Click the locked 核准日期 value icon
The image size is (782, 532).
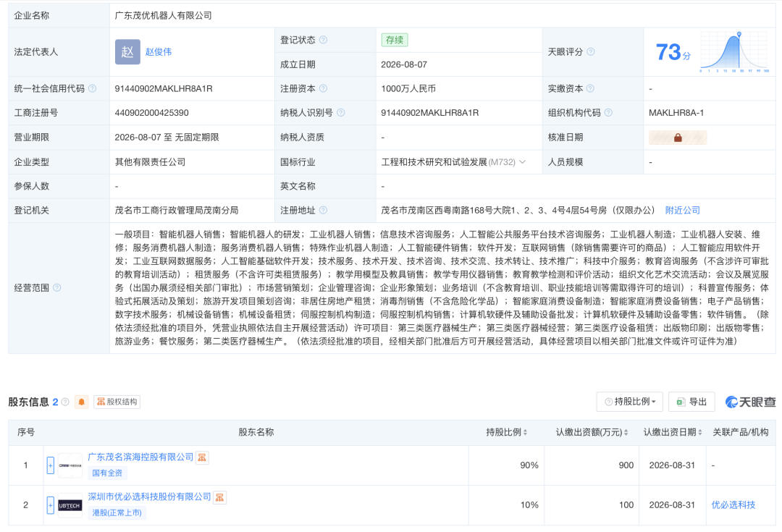(x=678, y=138)
